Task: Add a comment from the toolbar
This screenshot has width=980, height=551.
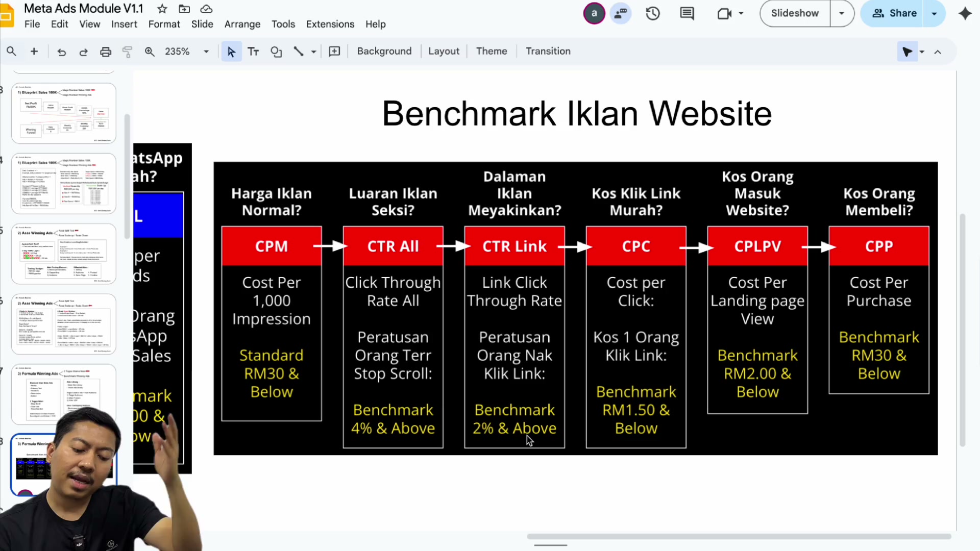Action: pos(334,52)
